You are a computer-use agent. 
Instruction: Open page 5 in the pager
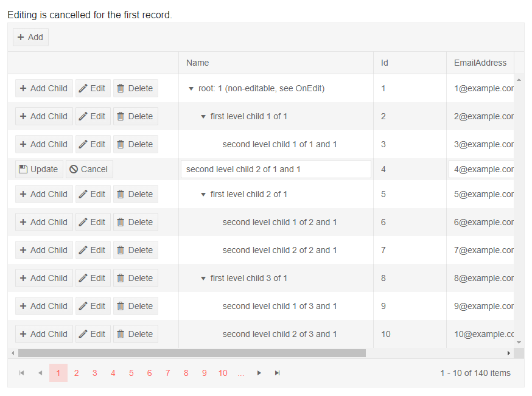[x=131, y=373]
